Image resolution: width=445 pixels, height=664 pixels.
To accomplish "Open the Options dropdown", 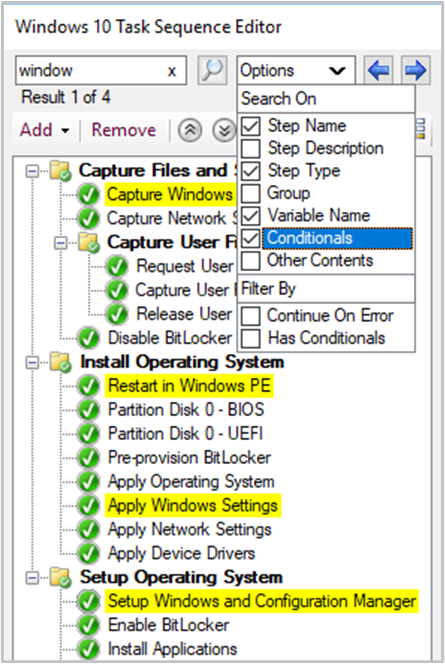I will 296,70.
